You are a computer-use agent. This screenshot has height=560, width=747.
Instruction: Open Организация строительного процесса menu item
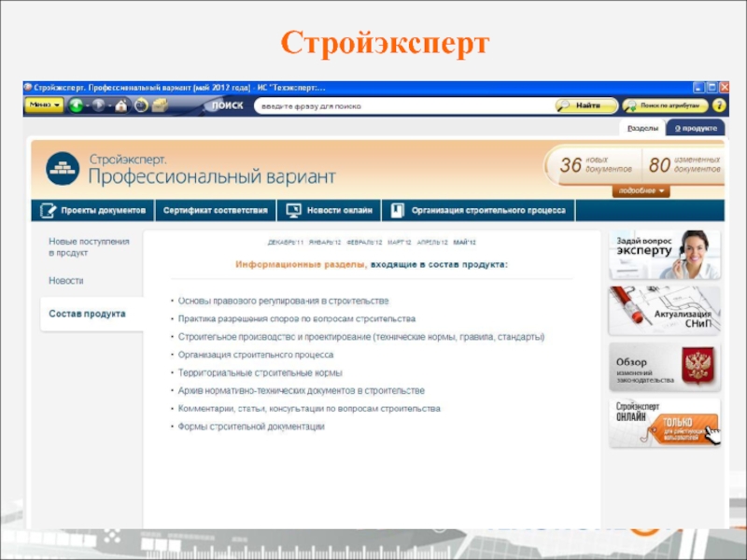(x=478, y=211)
